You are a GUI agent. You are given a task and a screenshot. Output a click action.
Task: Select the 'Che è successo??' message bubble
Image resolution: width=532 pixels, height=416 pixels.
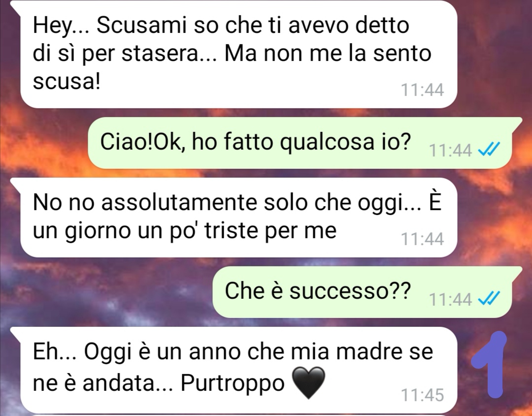coord(367,292)
